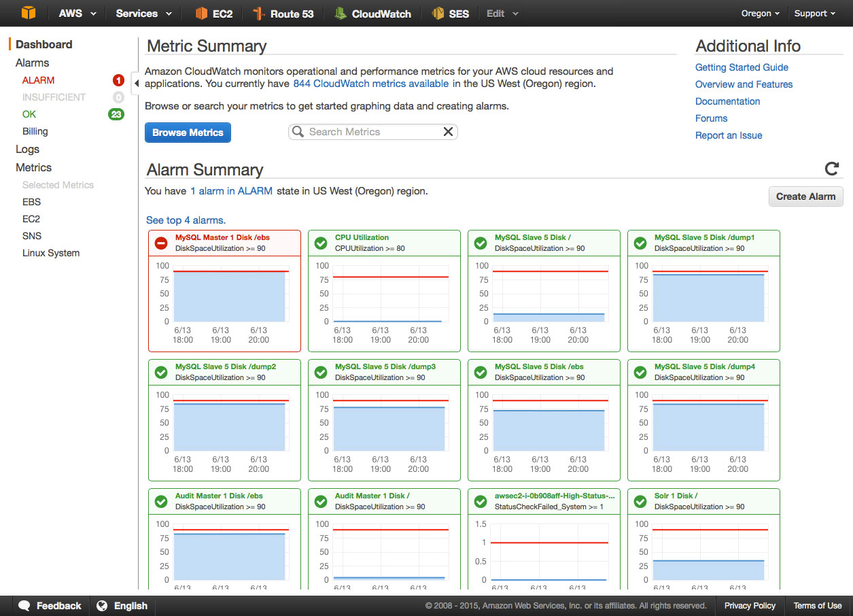This screenshot has width=853, height=616.
Task: Open Alarms in the sidebar
Action: click(x=33, y=63)
